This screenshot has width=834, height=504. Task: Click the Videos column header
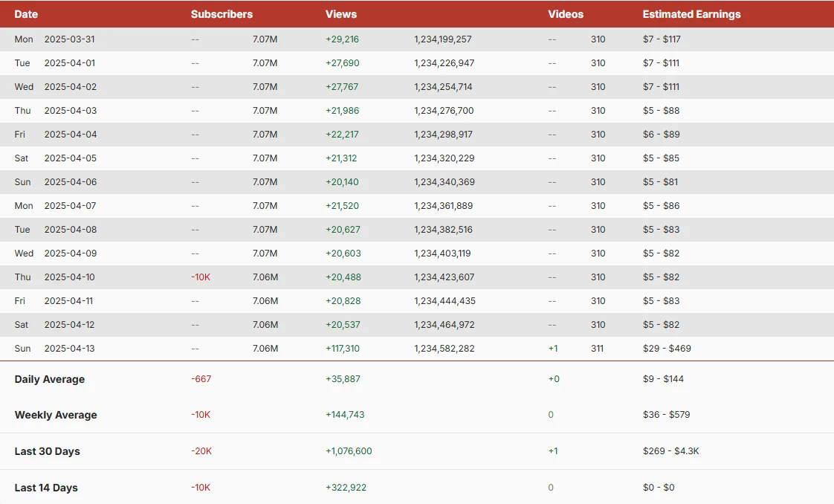click(x=566, y=14)
